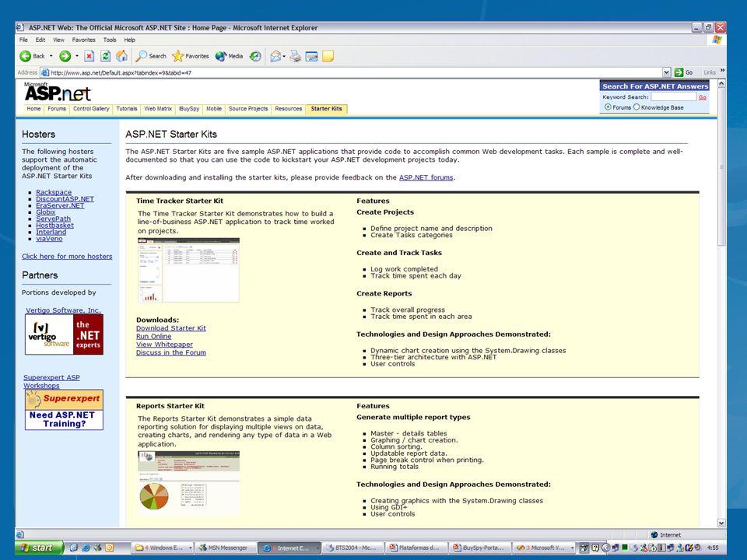The image size is (747, 560).
Task: Click the Run Online link
Action: click(x=153, y=336)
